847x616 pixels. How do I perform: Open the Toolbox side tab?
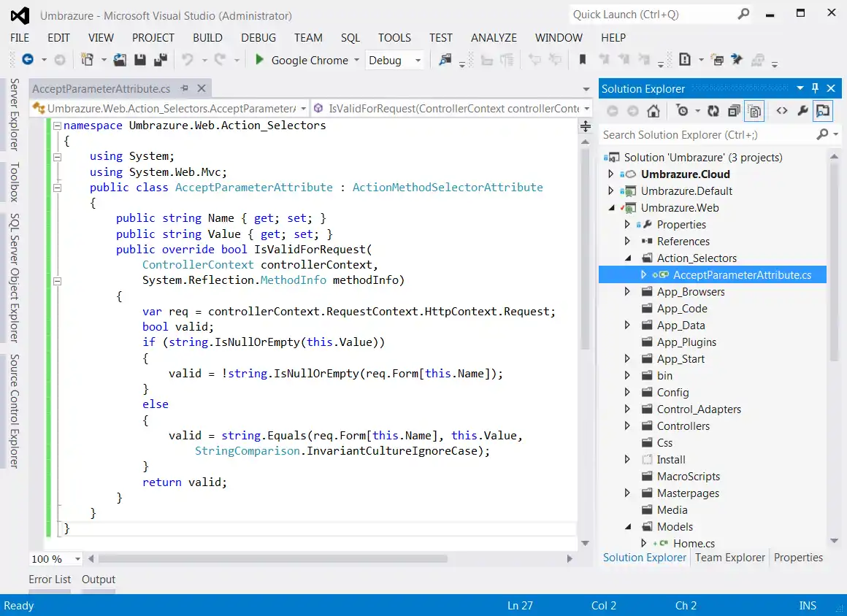point(15,182)
